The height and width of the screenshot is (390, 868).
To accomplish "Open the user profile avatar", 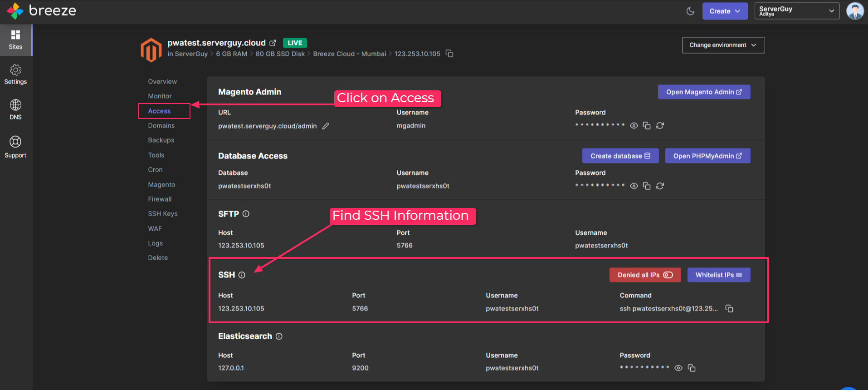I will click(x=855, y=11).
